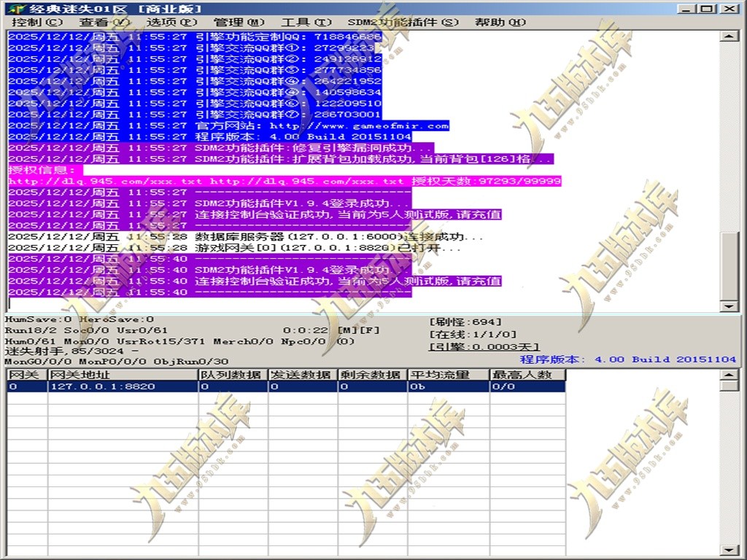Image resolution: width=747 pixels, height=560 pixels.
Task: Select the 127.0.0.1:8820 gateway address cell
Action: pyautogui.click(x=123, y=386)
